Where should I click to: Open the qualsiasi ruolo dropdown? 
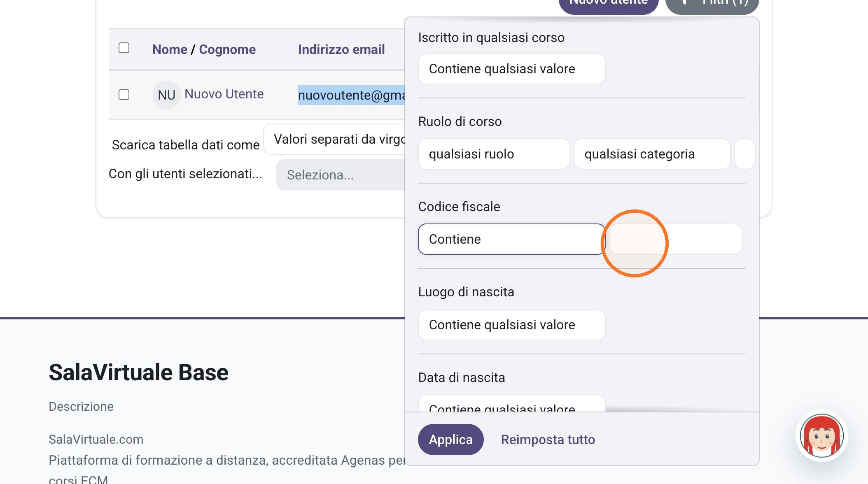click(494, 154)
